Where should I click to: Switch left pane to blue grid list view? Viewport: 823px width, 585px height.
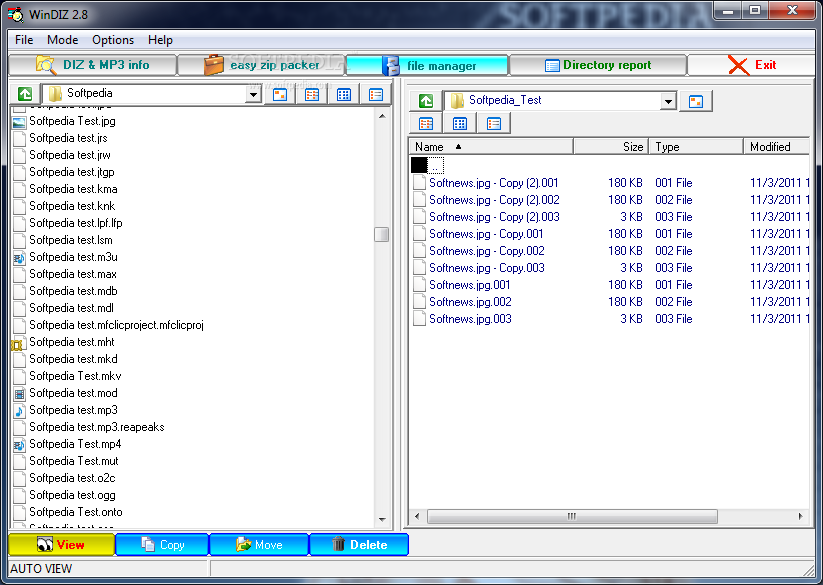[x=344, y=94]
